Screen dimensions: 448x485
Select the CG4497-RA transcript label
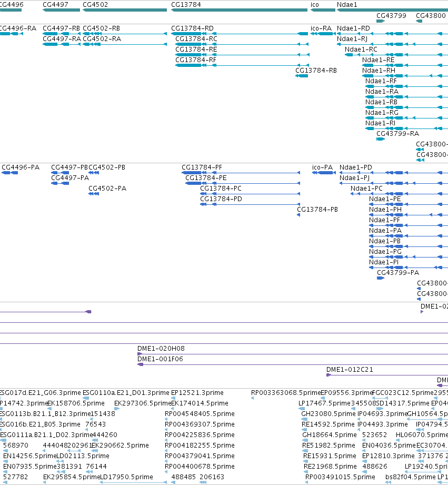coord(62,38)
